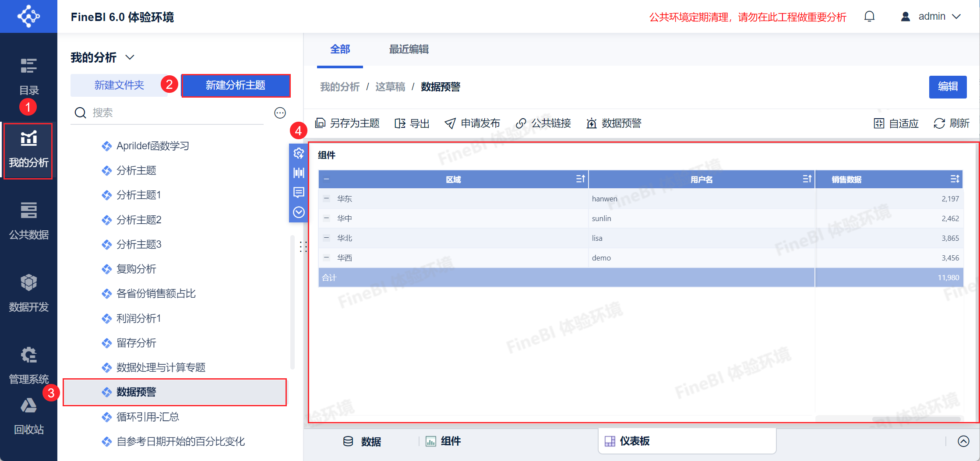The height and width of the screenshot is (461, 980).
Task: Open the 组件 bottom tab
Action: 443,441
